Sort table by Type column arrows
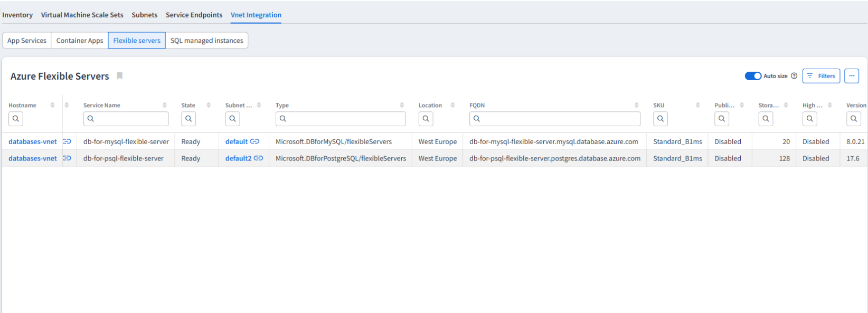Screen dimensions: 868x313 [x=402, y=105]
